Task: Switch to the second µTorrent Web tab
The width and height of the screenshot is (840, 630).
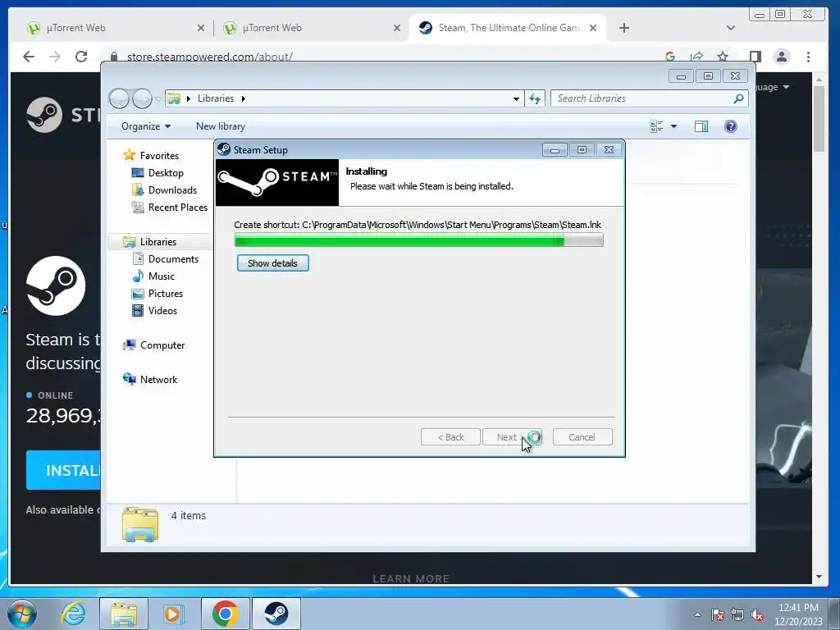Action: coord(311,28)
